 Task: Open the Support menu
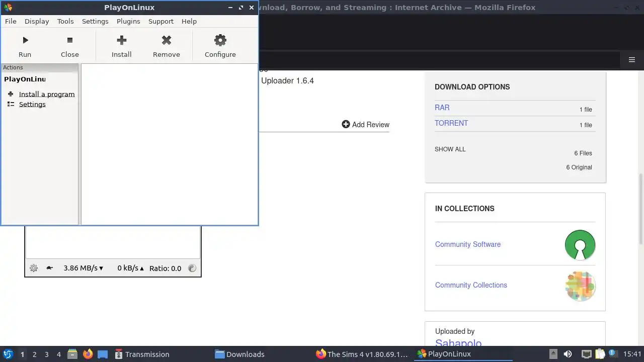point(161,21)
